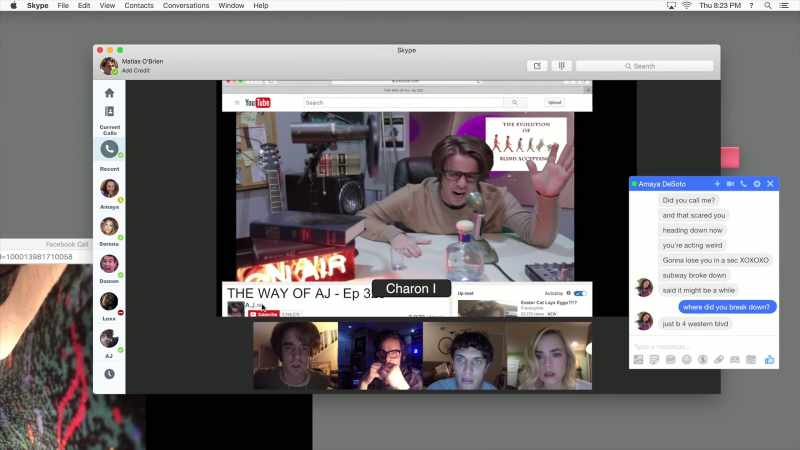Click the first toolbar button left of Skype search
800x450 pixels.
[537, 66]
